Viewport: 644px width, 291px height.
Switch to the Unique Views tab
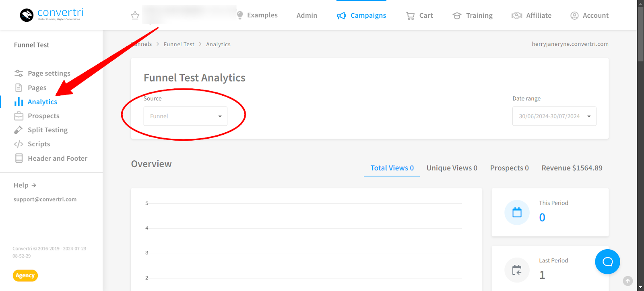[452, 168]
